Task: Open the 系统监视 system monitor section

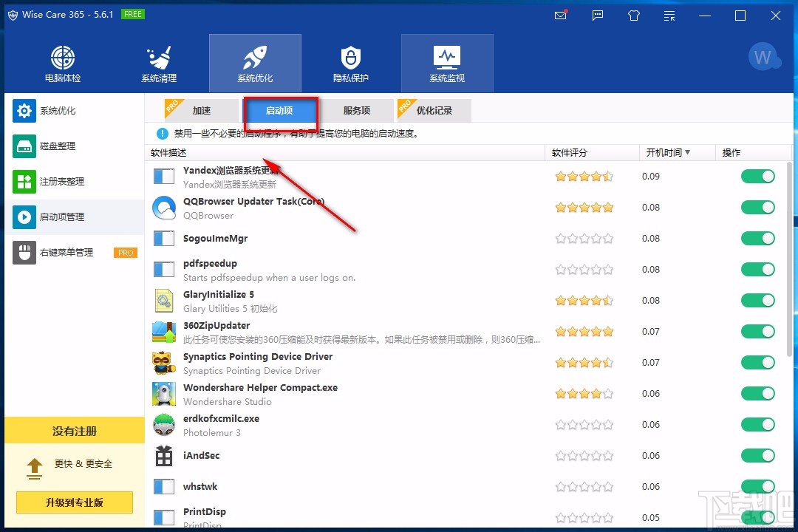Action: point(447,64)
